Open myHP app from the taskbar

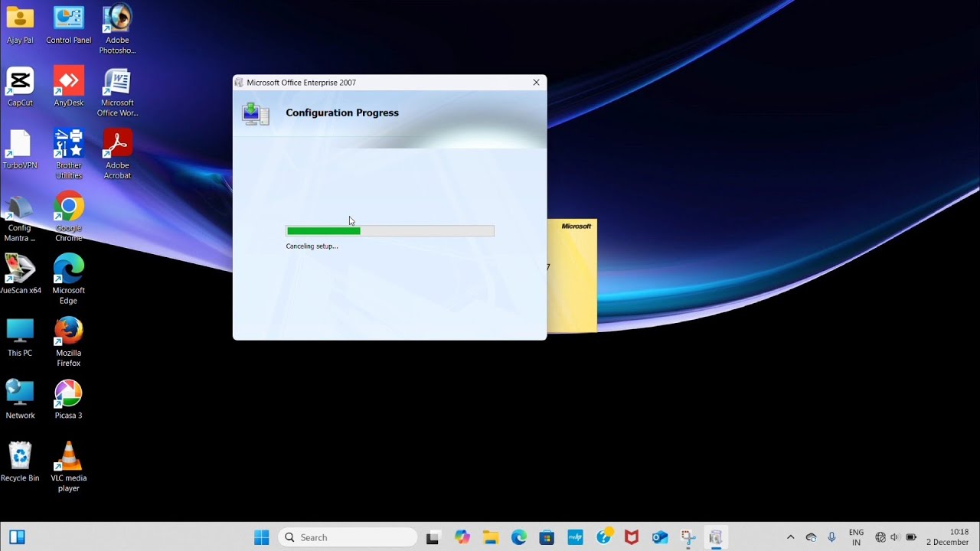tap(575, 537)
